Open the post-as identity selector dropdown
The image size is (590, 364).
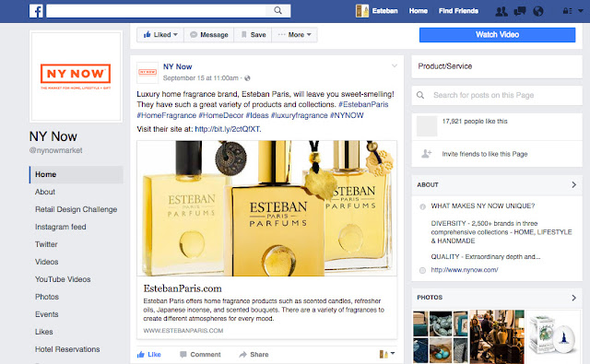[x=387, y=354]
